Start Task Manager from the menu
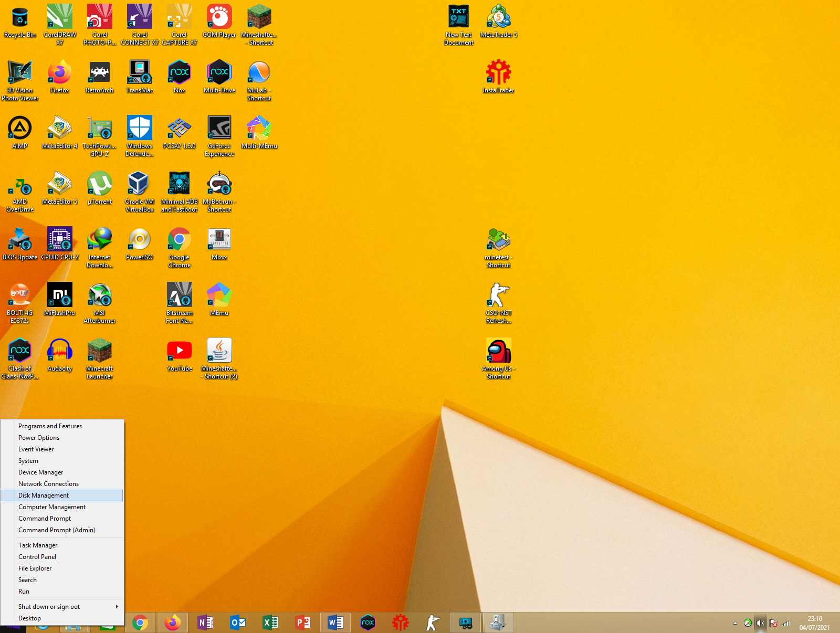This screenshot has height=633, width=840. 62,545
